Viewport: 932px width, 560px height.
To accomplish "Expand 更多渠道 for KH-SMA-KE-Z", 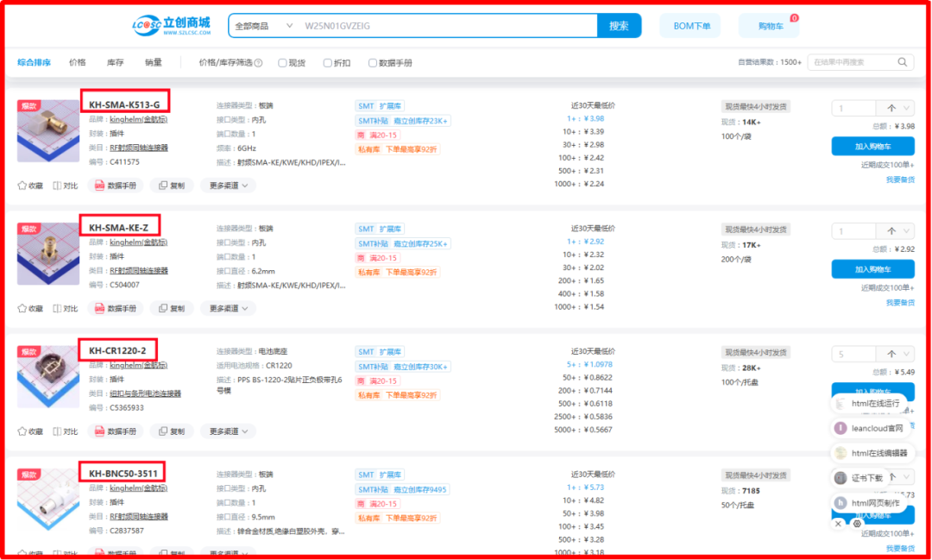I will 228,309.
